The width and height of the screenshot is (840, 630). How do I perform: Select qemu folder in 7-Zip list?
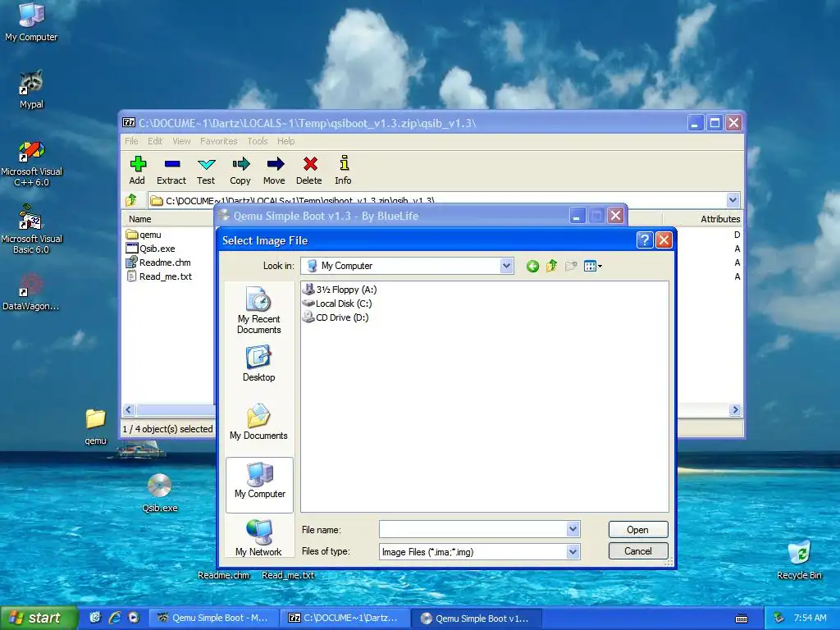click(144, 235)
